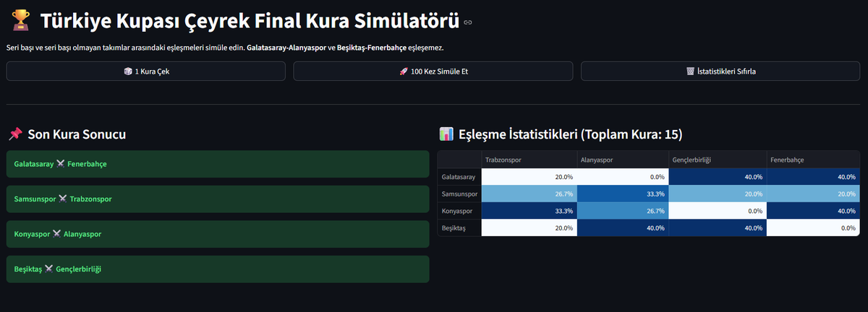Click the 'Son Kura Sonucu' heading
The width and height of the screenshot is (868, 312).
78,134
